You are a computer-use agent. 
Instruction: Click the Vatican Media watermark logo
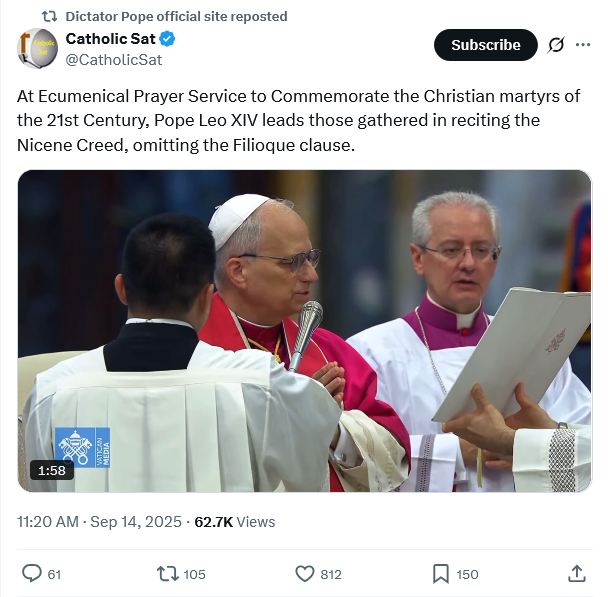(x=83, y=447)
